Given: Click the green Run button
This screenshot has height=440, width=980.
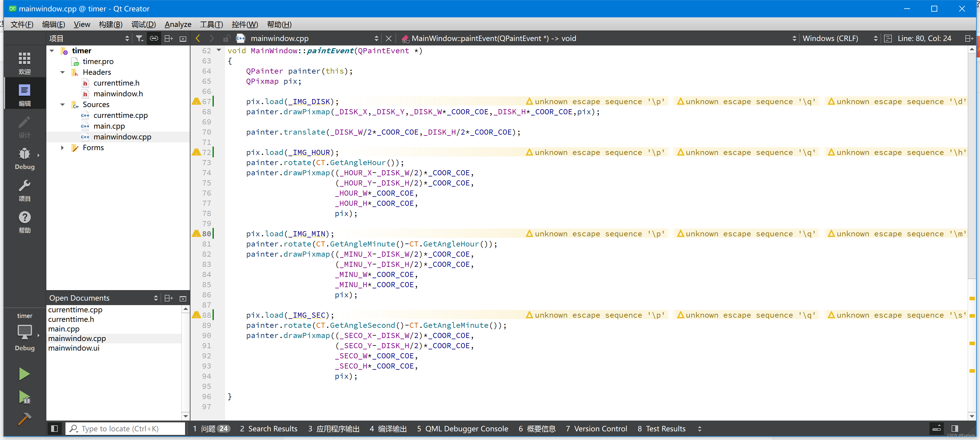Looking at the screenshot, I should coord(24,374).
